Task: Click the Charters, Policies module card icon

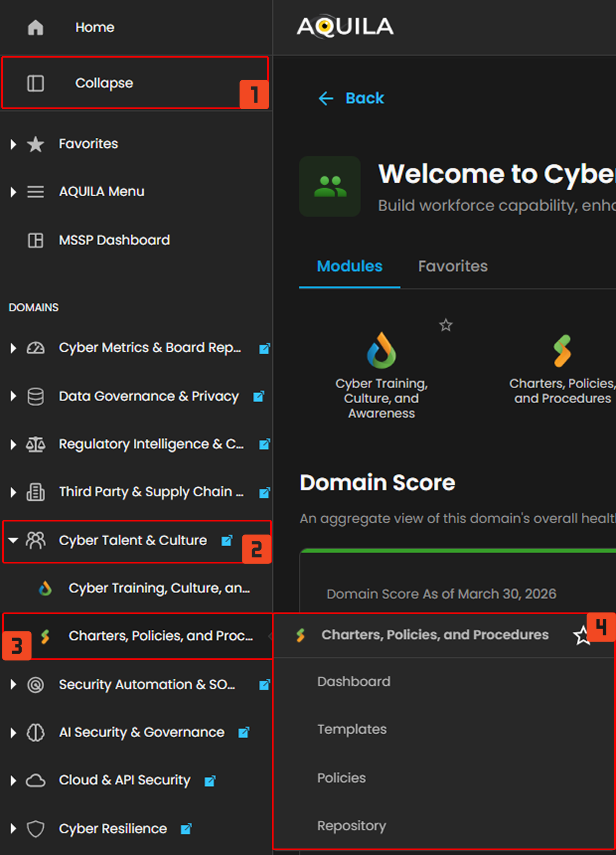Action: (x=562, y=351)
